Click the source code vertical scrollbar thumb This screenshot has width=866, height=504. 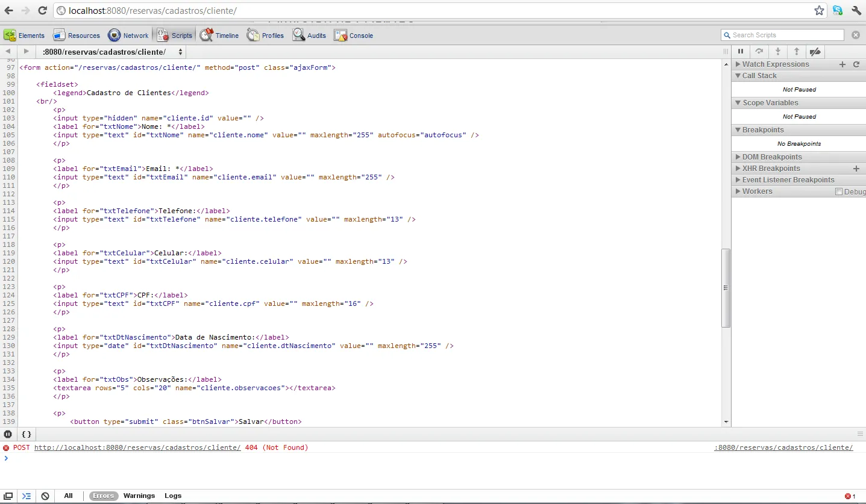[726, 288]
